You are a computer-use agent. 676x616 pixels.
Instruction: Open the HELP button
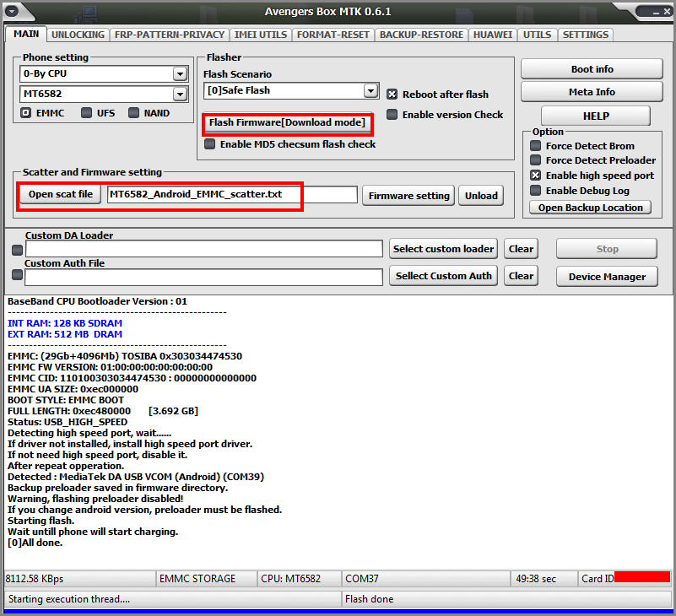596,116
